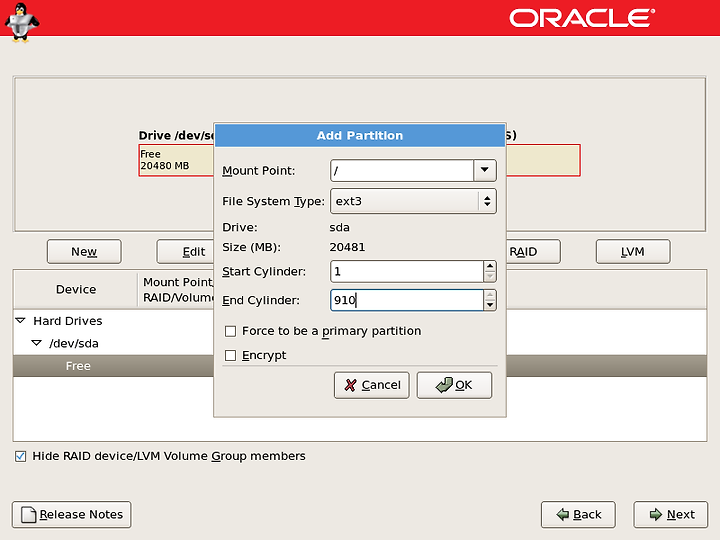Image resolution: width=720 pixels, height=540 pixels.
Task: Click the Drive value sda
Action: click(339, 227)
